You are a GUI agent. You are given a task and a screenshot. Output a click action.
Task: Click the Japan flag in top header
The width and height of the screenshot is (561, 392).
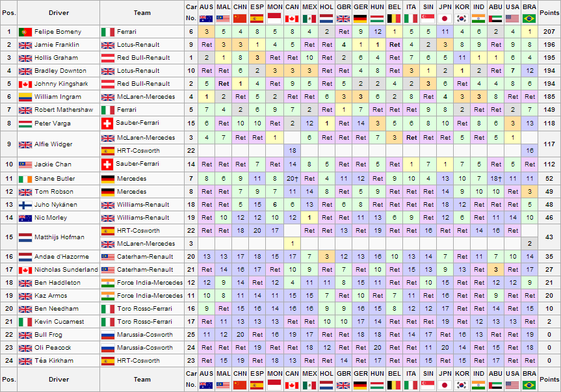445,19
